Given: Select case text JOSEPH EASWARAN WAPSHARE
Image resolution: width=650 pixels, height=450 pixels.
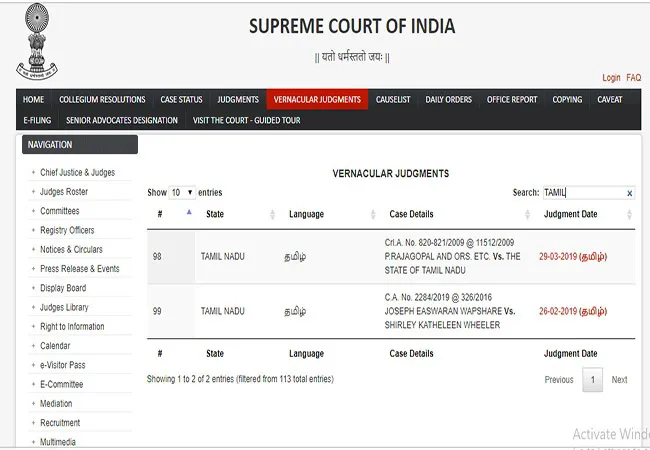Looking at the screenshot, I should click(443, 311).
